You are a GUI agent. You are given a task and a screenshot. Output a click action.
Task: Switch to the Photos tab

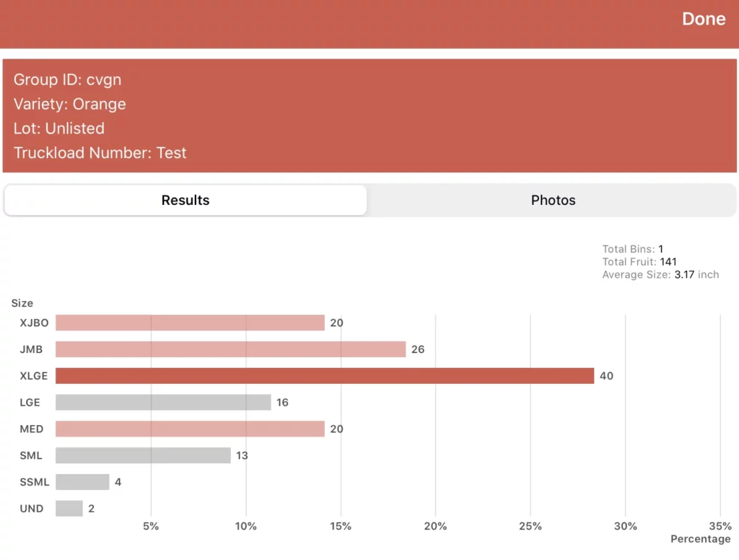point(553,201)
